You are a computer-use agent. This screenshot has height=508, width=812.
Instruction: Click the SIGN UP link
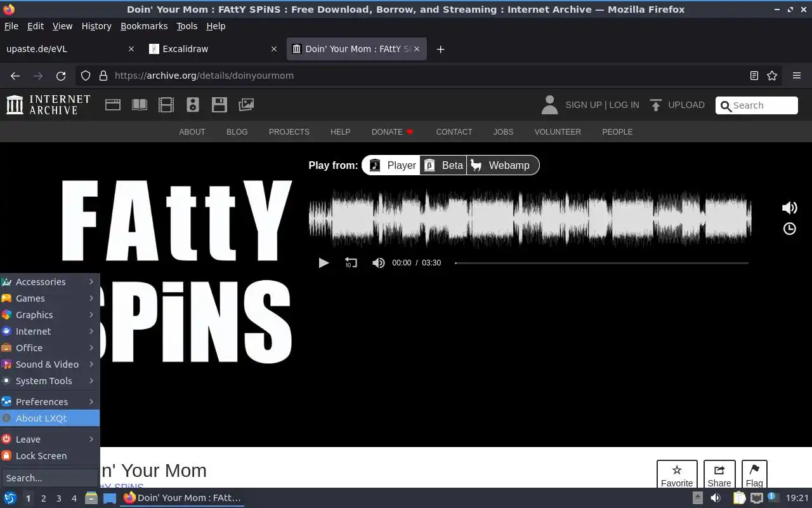tap(583, 105)
